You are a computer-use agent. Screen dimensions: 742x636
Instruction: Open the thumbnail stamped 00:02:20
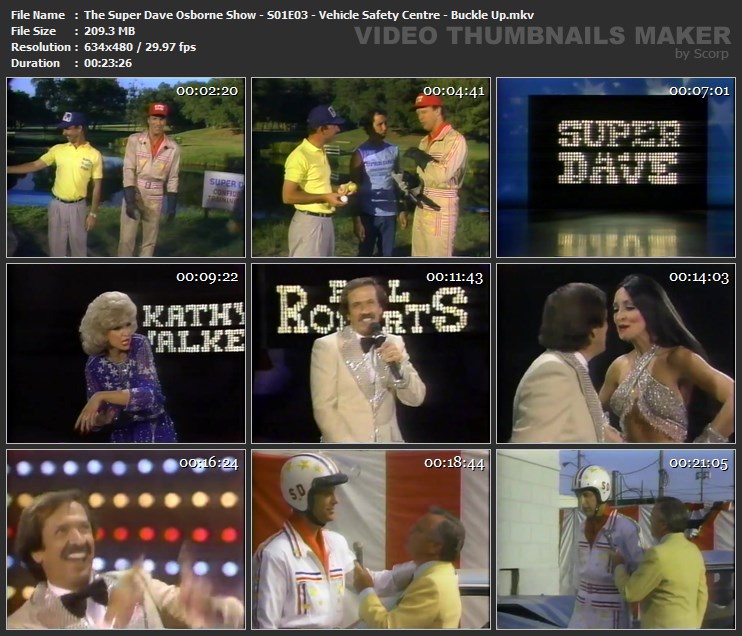tap(126, 168)
